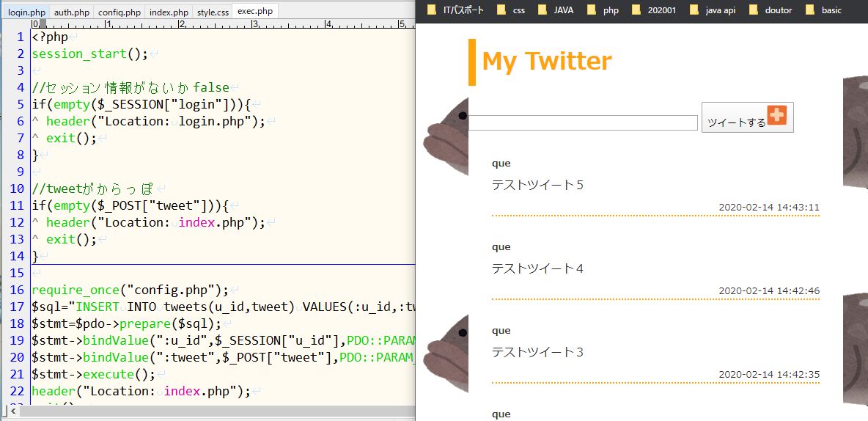Click timestamp 2020-02-14 14:42:46
868x421 pixels.
point(769,291)
